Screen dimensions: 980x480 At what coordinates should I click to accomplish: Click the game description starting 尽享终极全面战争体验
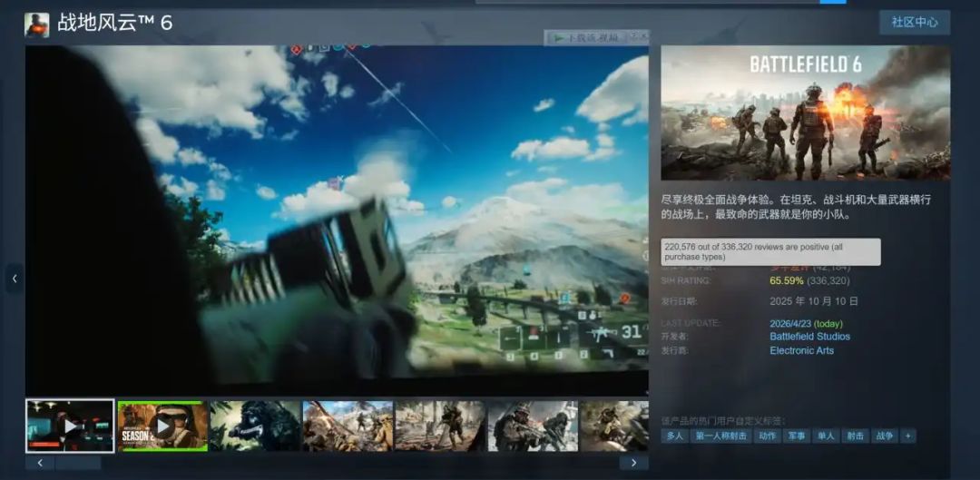click(797, 207)
